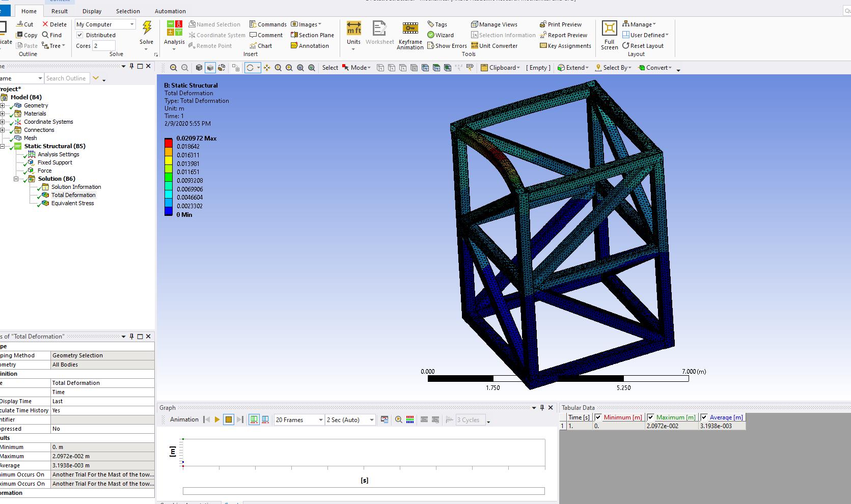Image resolution: width=851 pixels, height=504 pixels.
Task: Switch to the Selection ribbon tab
Action: [128, 11]
